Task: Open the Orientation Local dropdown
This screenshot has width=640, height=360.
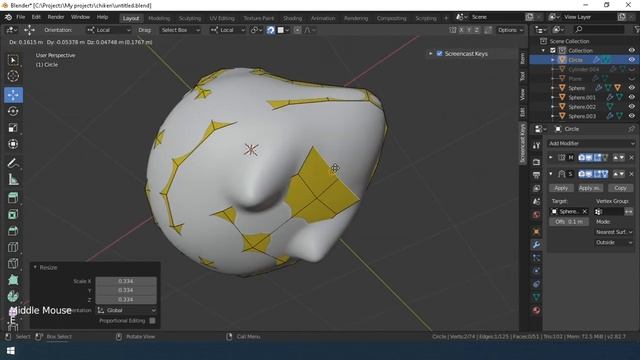Action: coord(109,30)
